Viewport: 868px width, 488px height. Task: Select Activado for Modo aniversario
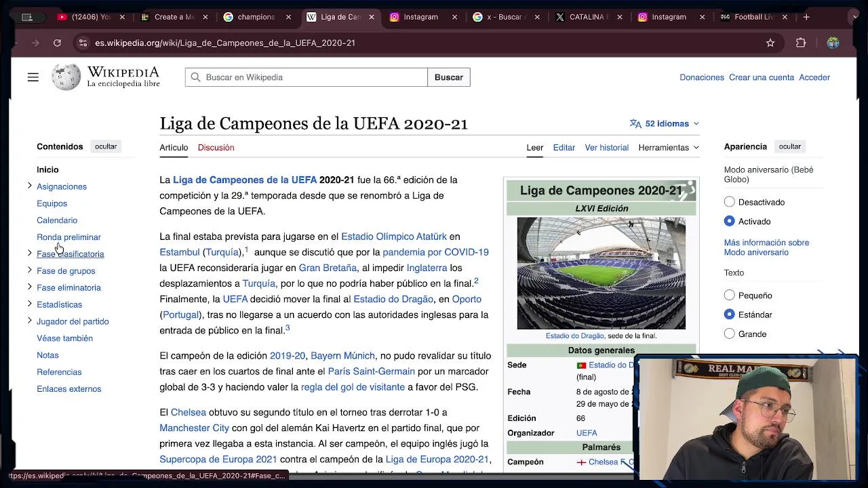(x=729, y=221)
